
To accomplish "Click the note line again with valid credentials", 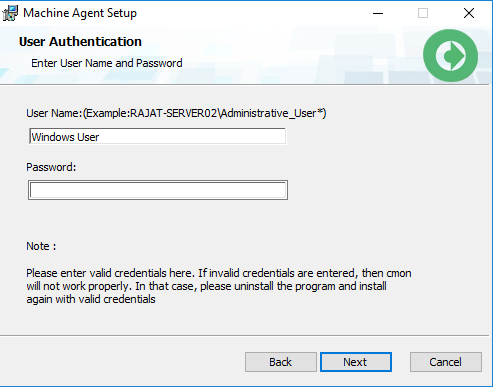I will click(91, 299).
